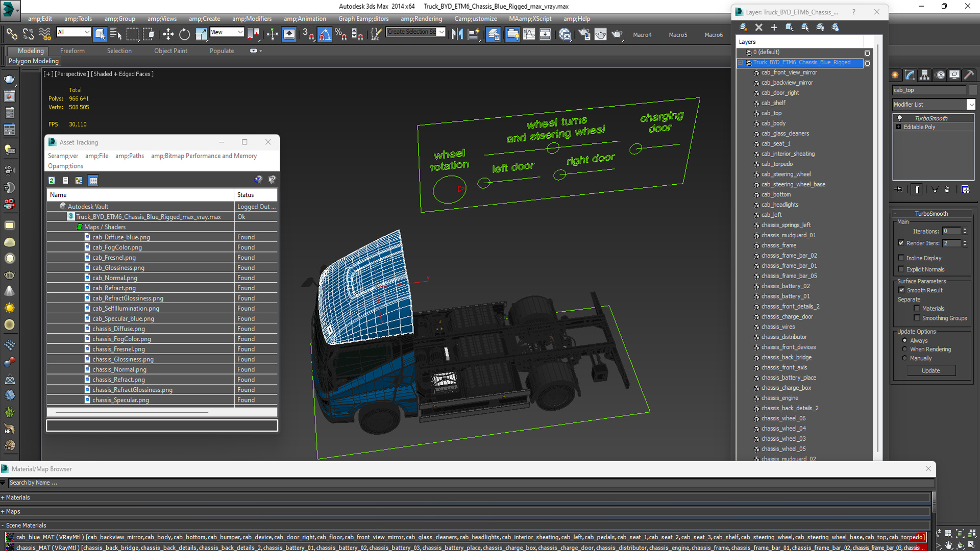Collapse Truck_BYD_ETM6_Chassis_Blue_Rigged layer

coord(740,63)
